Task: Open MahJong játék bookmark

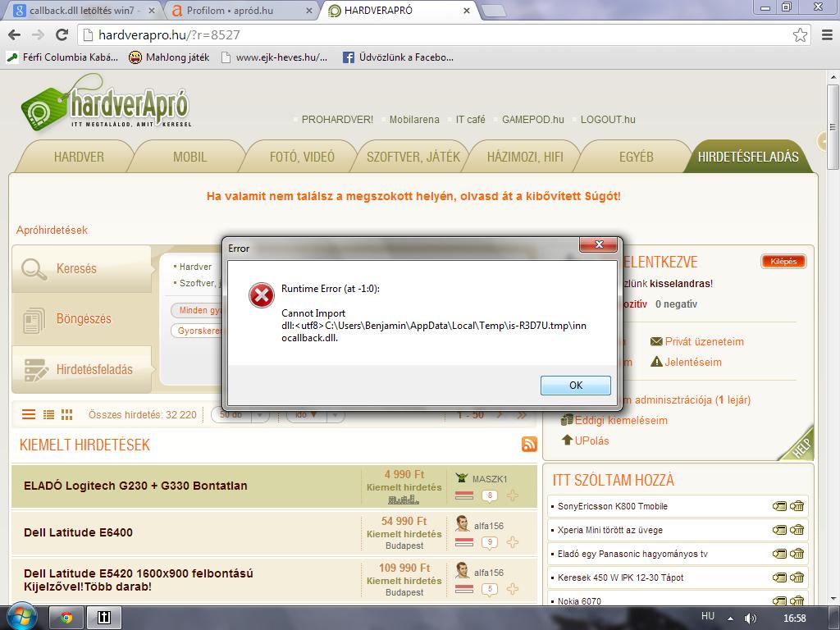Action: tap(169, 57)
